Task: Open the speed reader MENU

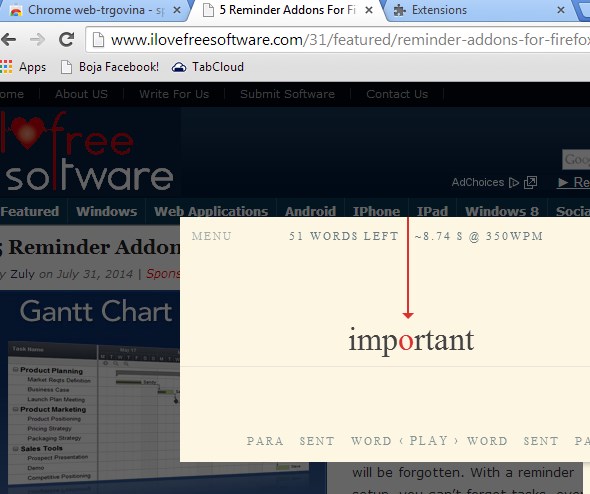Action: pyautogui.click(x=211, y=236)
